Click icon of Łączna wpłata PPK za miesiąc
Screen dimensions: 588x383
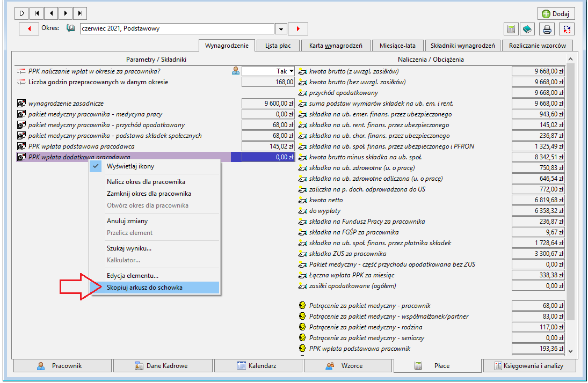(x=302, y=275)
